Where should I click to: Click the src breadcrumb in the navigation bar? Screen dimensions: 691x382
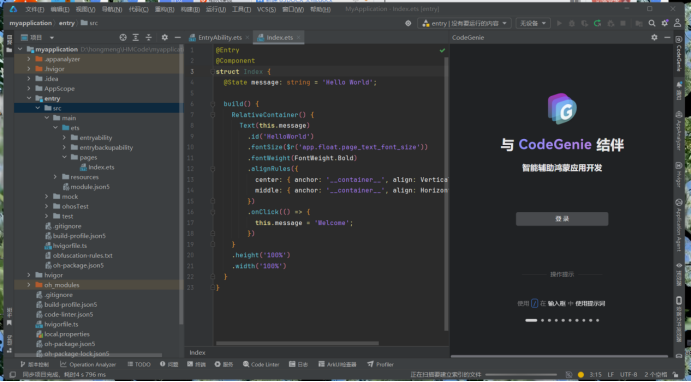tap(89, 23)
